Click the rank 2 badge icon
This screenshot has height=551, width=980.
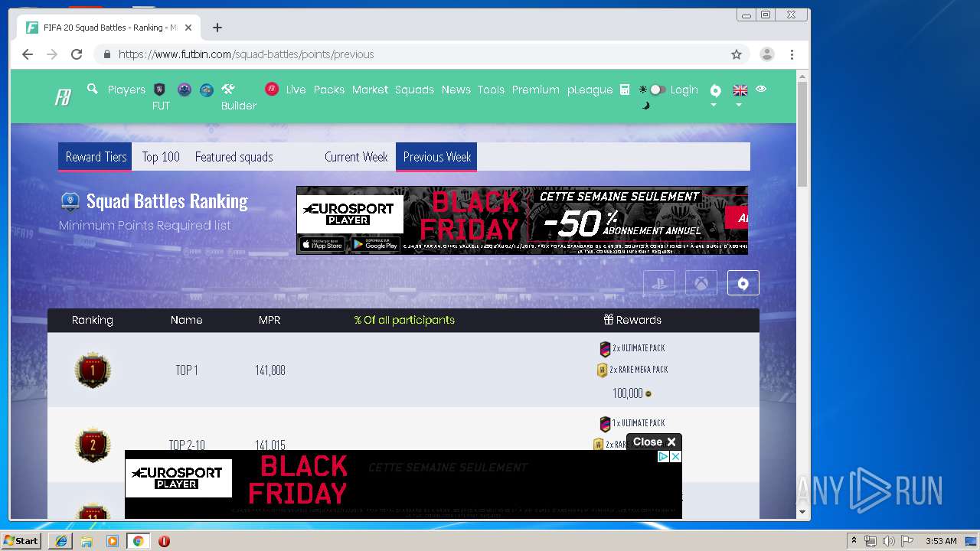(x=93, y=445)
